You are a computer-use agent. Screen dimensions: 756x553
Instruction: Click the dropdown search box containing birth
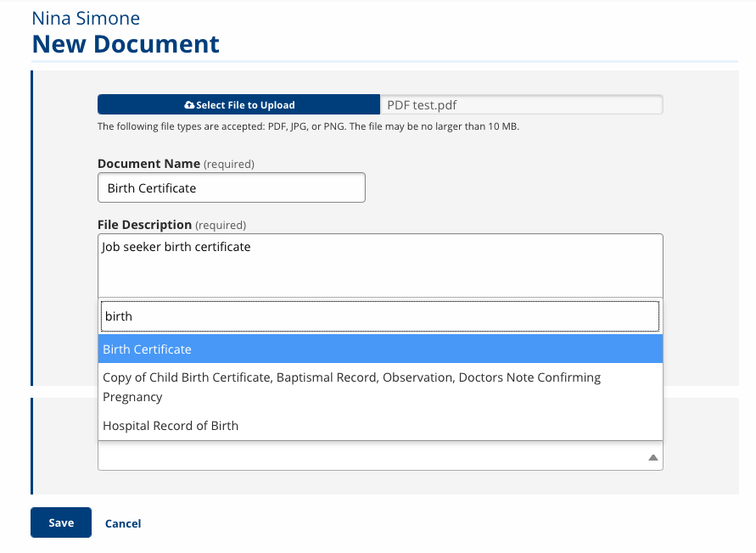[x=380, y=316]
